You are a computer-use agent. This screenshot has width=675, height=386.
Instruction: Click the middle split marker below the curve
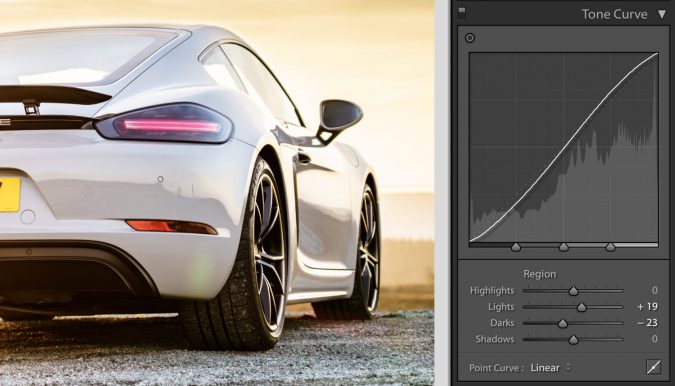point(564,247)
